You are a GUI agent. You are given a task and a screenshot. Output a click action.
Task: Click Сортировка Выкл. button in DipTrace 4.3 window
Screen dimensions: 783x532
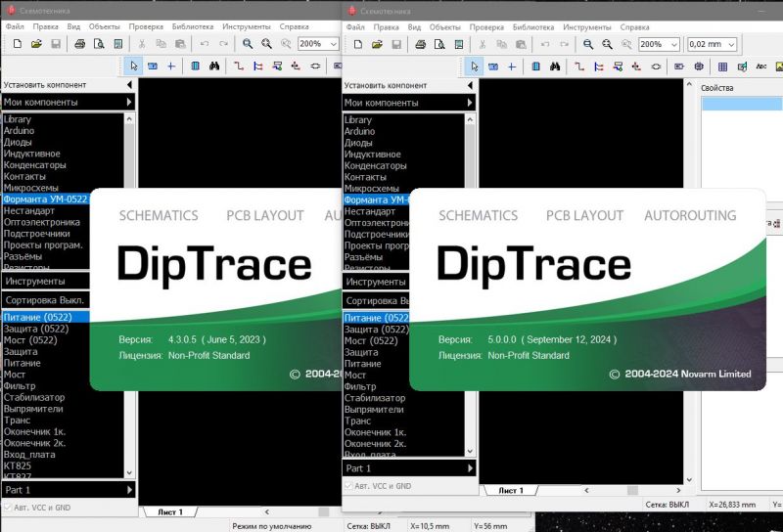click(x=46, y=300)
